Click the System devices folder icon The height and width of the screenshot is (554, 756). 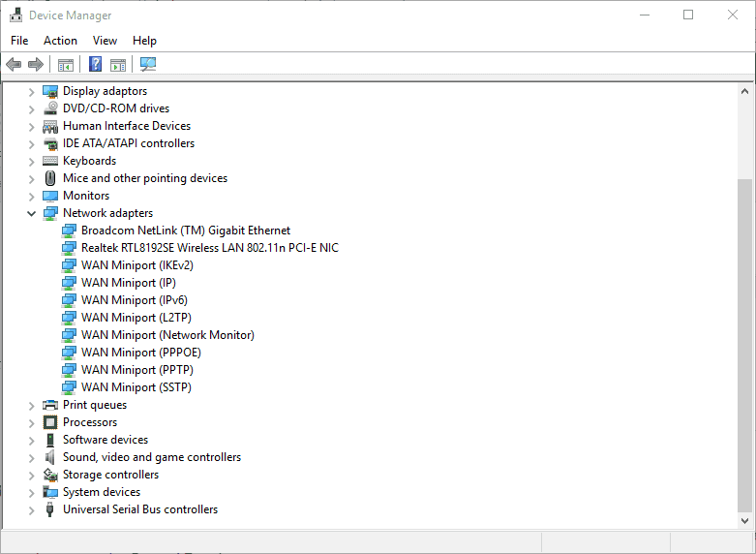(50, 492)
